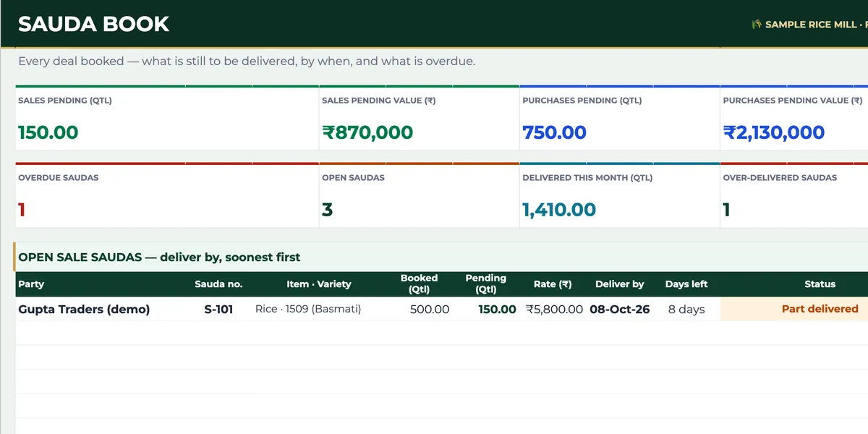868x434 pixels.
Task: Select the pending 150.00 cell in S-101 row
Action: point(498,309)
